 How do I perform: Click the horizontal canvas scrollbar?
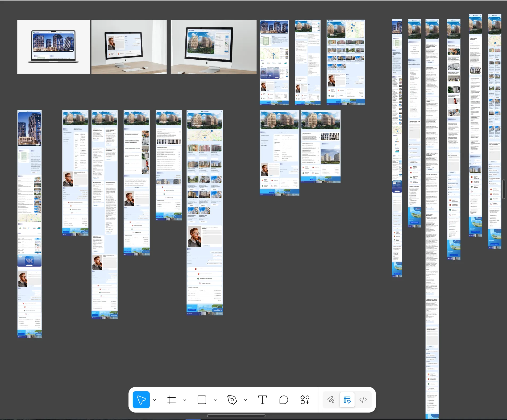[x=236, y=416]
